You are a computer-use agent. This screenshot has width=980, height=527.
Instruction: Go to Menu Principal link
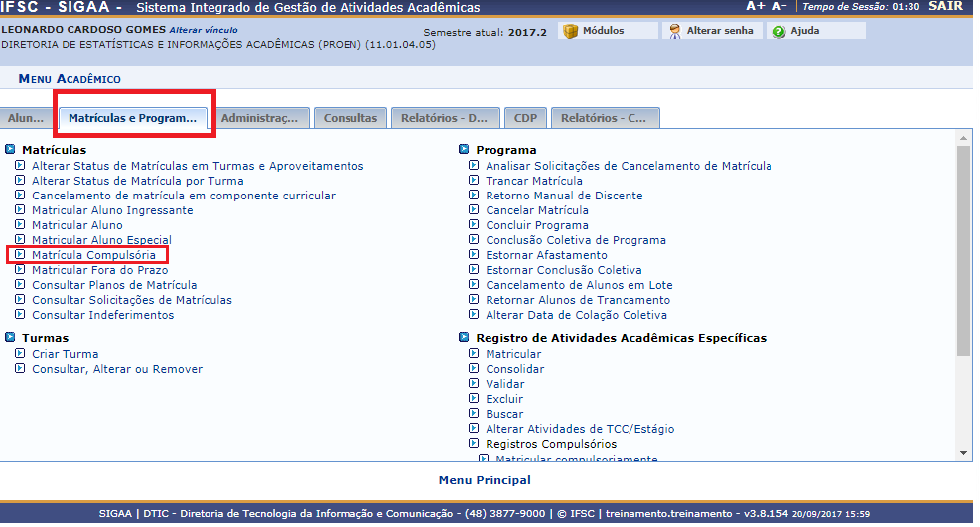pyautogui.click(x=485, y=480)
